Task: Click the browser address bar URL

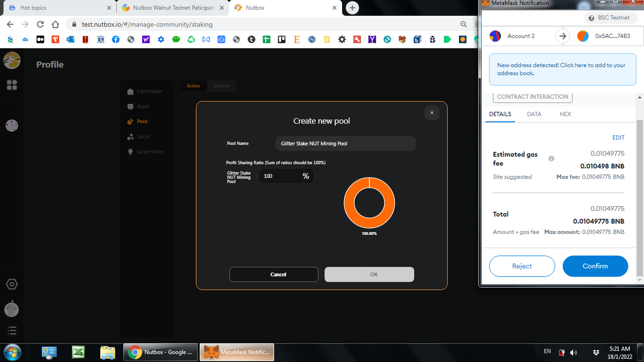Action: click(147, 24)
